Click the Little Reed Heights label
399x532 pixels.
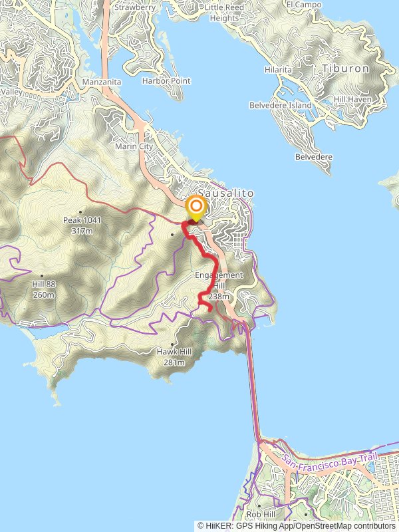224,13
